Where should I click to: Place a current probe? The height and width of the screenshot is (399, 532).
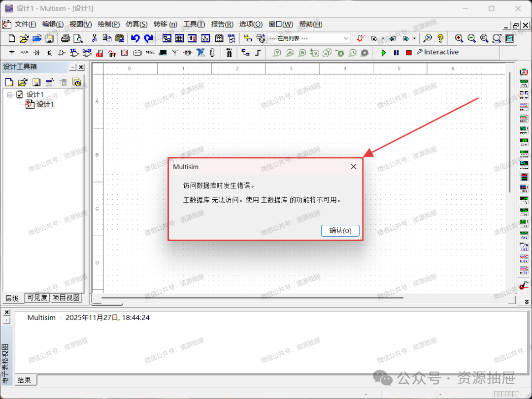290,53
